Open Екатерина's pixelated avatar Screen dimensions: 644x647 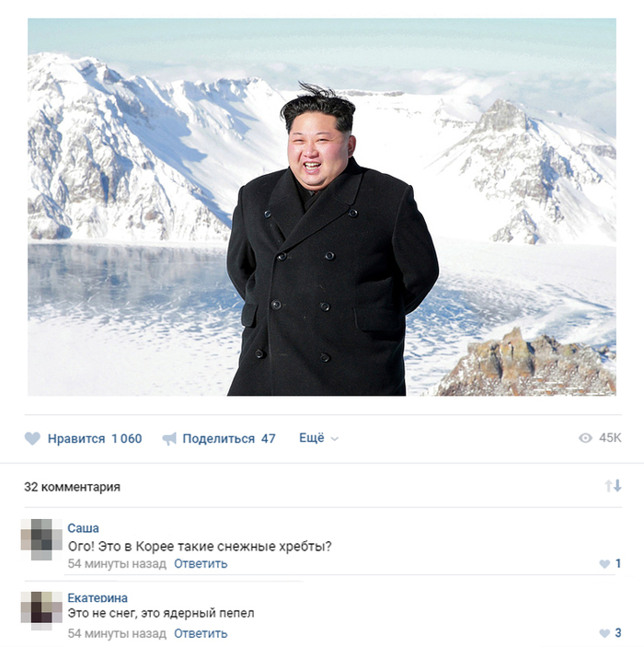coord(41,611)
